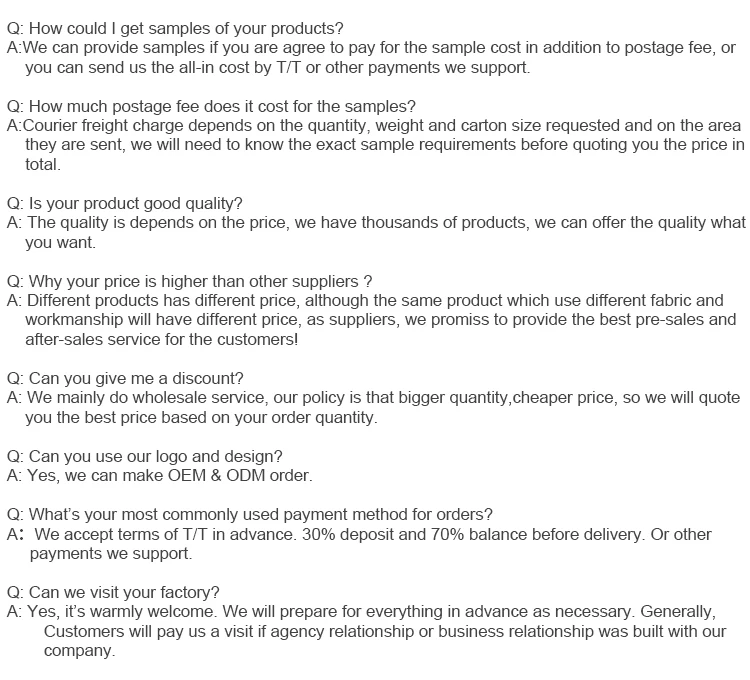Select the question about postage fee for samples
This screenshot has height=680, width=750.
211,106
